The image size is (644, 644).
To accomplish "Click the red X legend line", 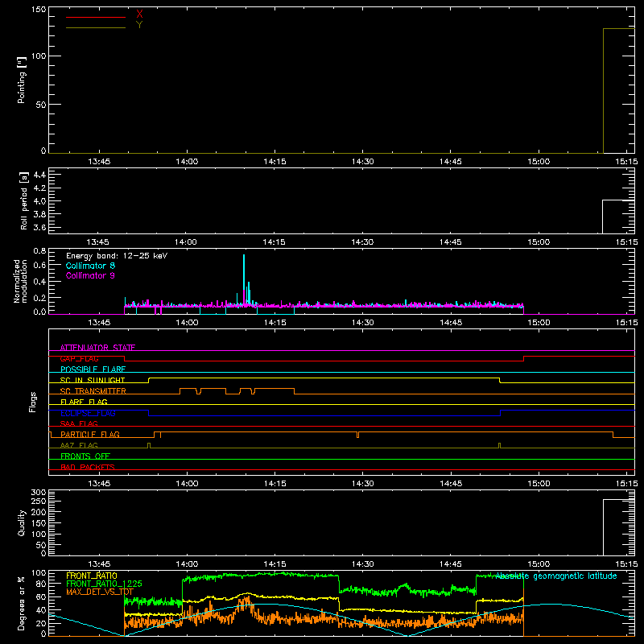I will pyautogui.click(x=96, y=17).
